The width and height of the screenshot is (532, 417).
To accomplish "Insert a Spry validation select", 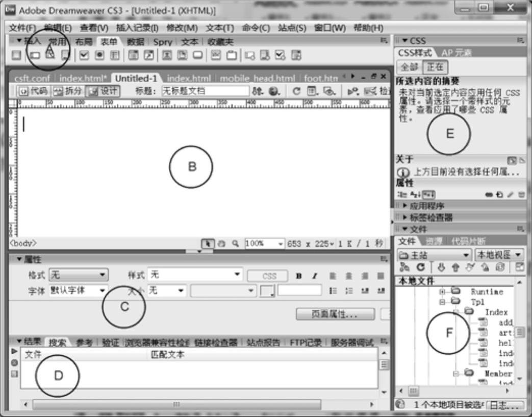I will pos(296,55).
